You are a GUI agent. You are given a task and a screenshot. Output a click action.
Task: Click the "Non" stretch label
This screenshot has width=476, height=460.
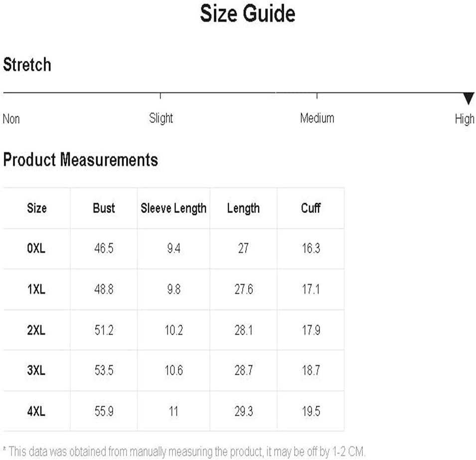(11, 120)
